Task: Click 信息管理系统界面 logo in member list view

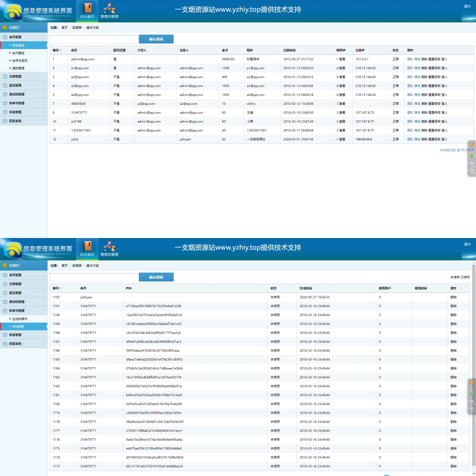Action: (37, 12)
